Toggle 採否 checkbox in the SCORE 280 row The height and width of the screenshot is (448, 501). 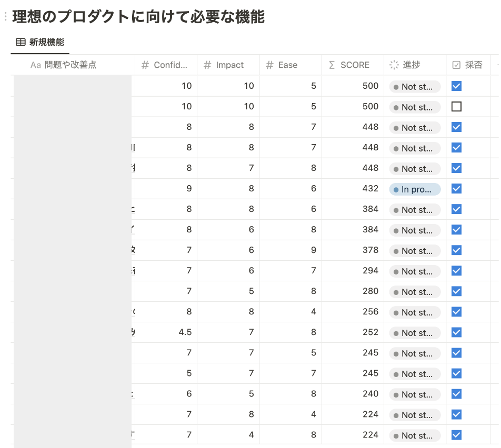pos(456,291)
